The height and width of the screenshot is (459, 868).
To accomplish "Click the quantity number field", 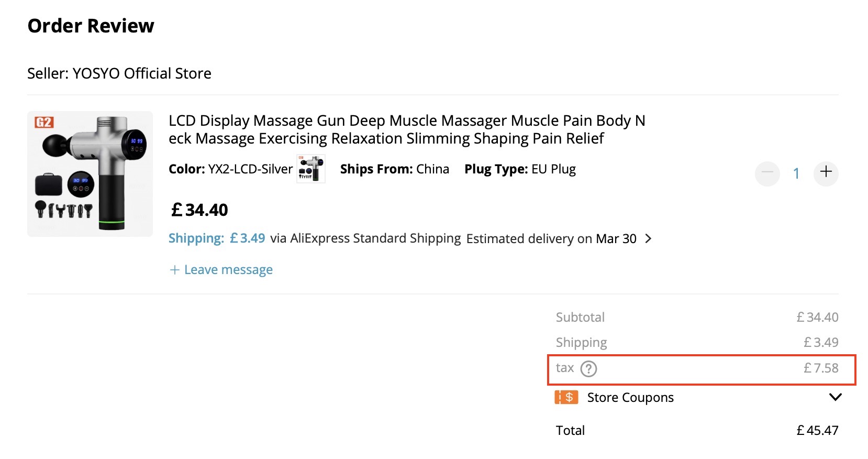I will (x=796, y=173).
